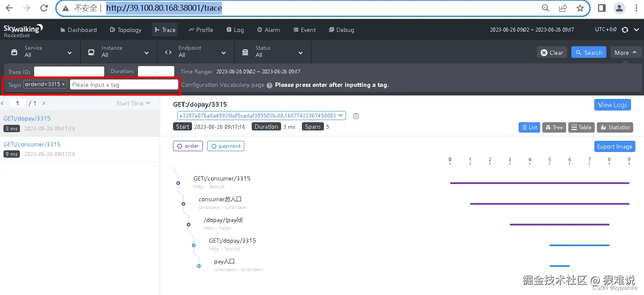Click the Search button
This screenshot has width=644, height=295.
589,52
